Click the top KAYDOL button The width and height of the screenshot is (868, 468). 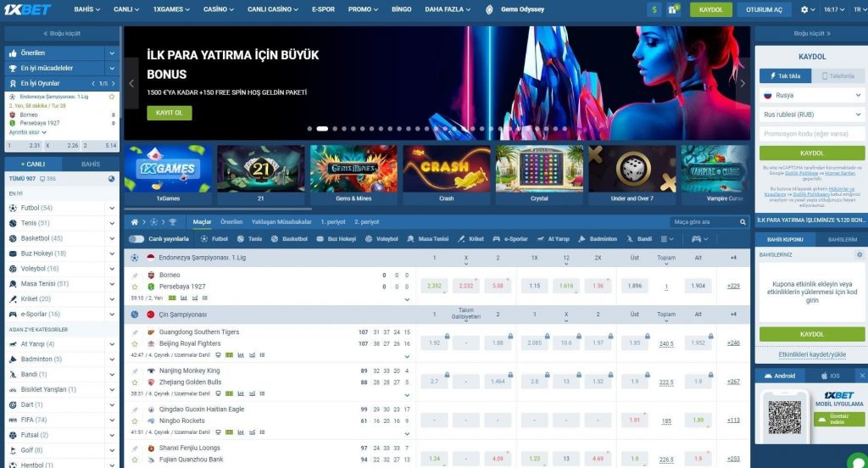[711, 9]
